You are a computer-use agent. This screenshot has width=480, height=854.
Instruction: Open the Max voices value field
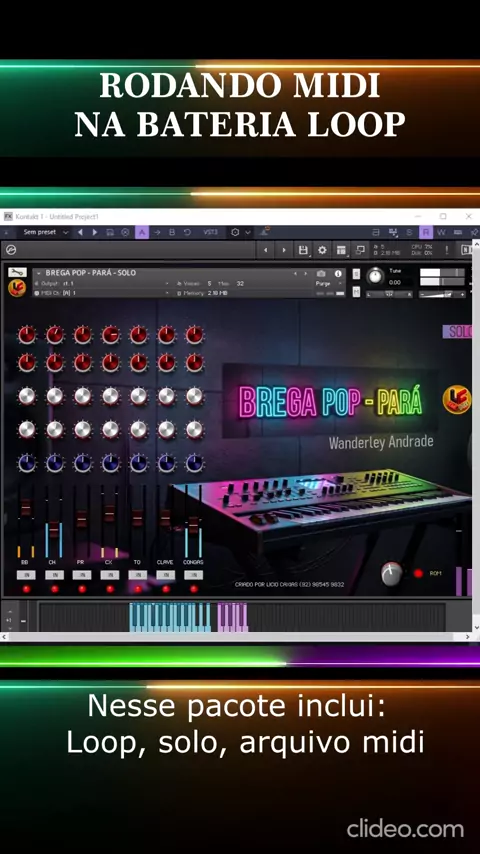point(240,284)
